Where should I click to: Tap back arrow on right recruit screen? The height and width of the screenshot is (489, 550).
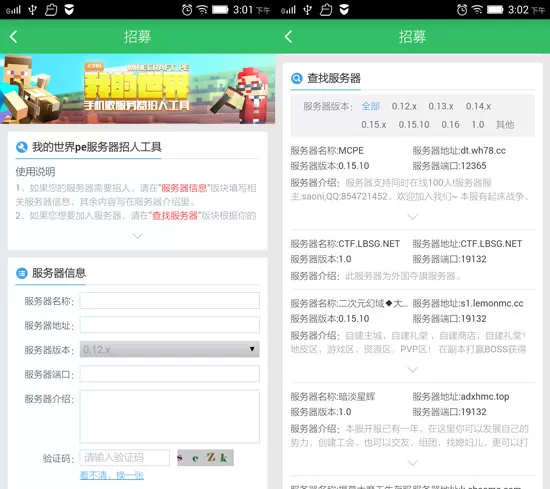click(x=288, y=36)
